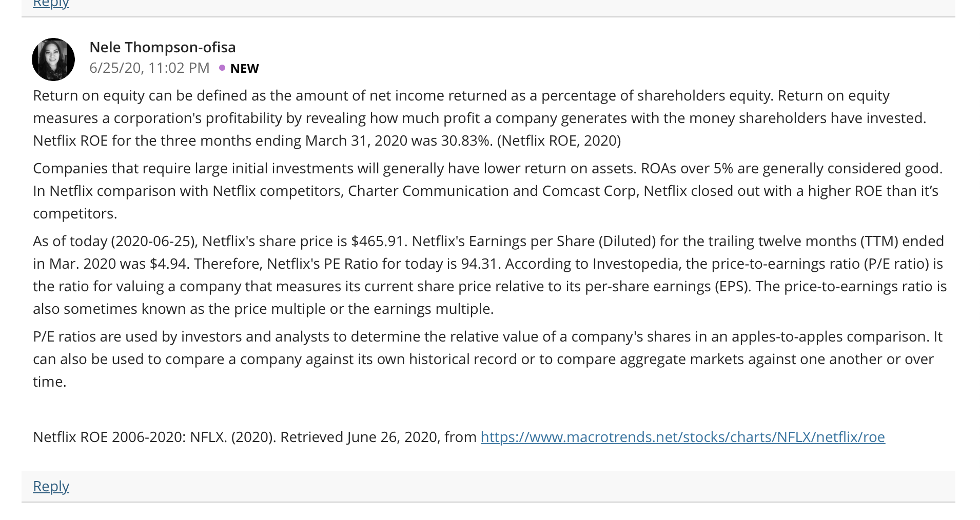Click the NEW badge on the post
980x520 pixels.
pyautogui.click(x=244, y=68)
